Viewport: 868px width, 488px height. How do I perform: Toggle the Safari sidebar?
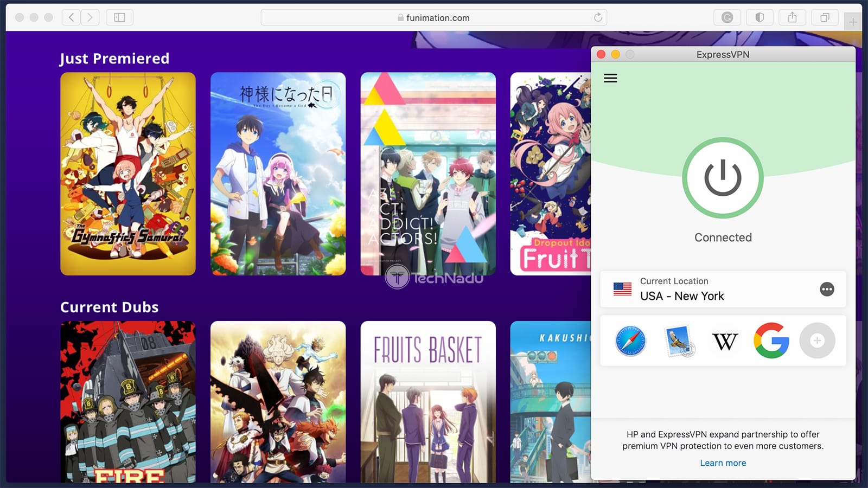(120, 17)
